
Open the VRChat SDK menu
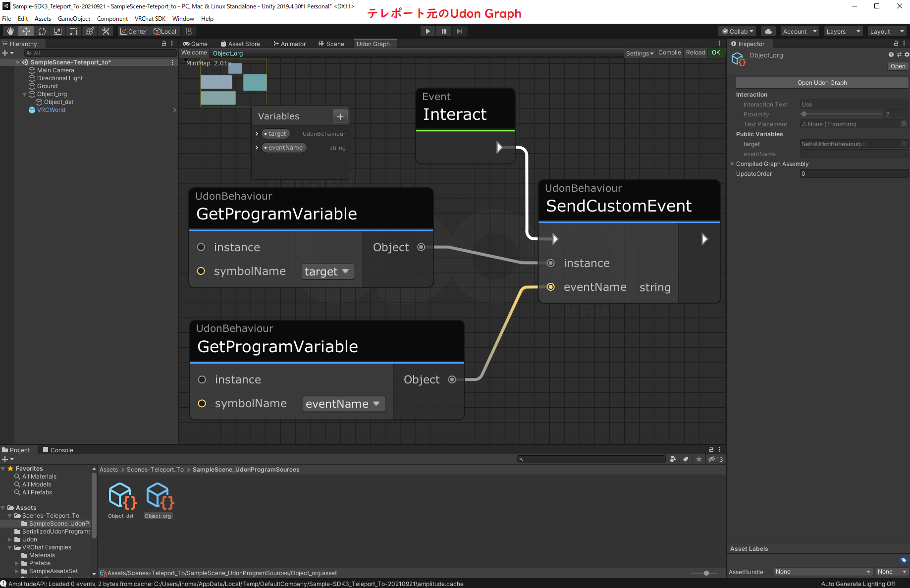pos(150,18)
